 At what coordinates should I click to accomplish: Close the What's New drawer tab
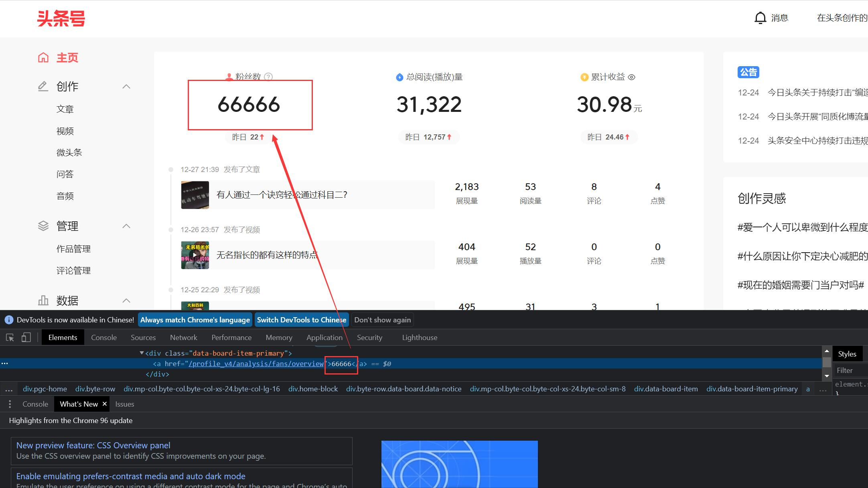(105, 404)
